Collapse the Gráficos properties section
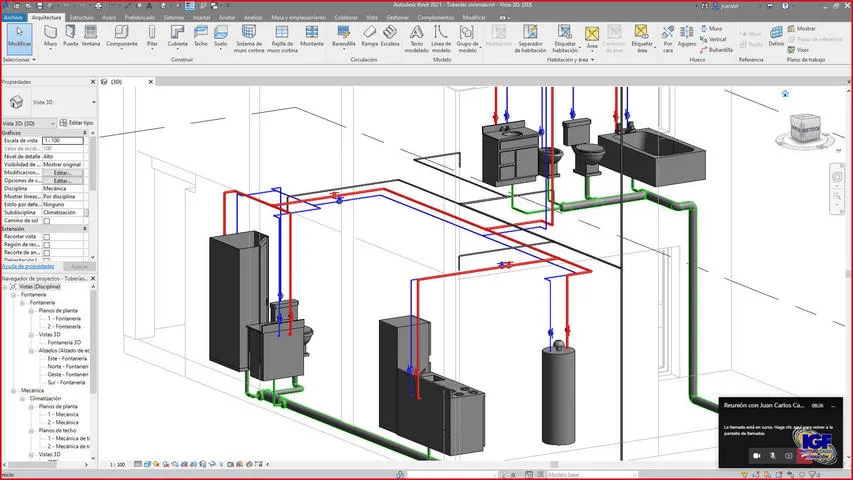This screenshot has height=480, width=853. [85, 133]
